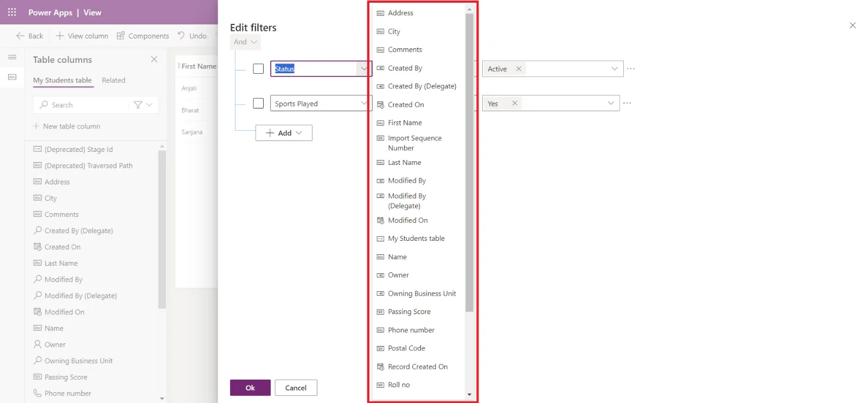Open the hamburger menu in left rail
Screen dimensions: 868x403
(12, 57)
